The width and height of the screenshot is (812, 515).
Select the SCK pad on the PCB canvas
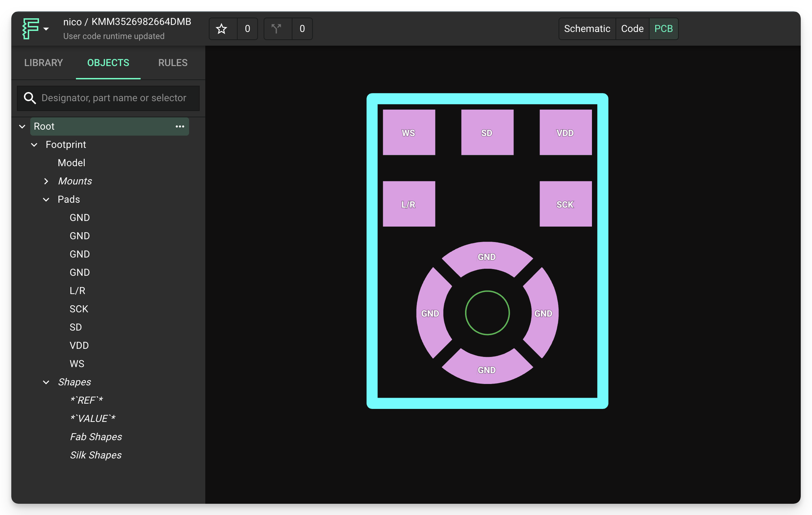click(x=565, y=204)
